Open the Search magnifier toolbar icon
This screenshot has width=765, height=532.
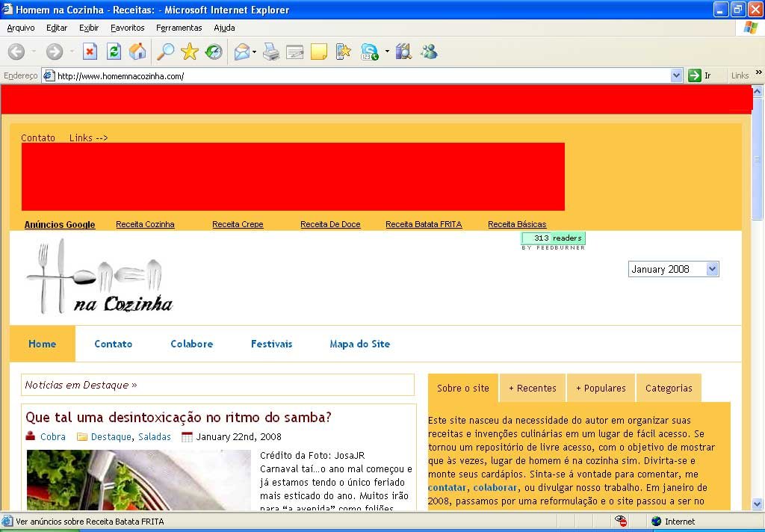point(165,52)
